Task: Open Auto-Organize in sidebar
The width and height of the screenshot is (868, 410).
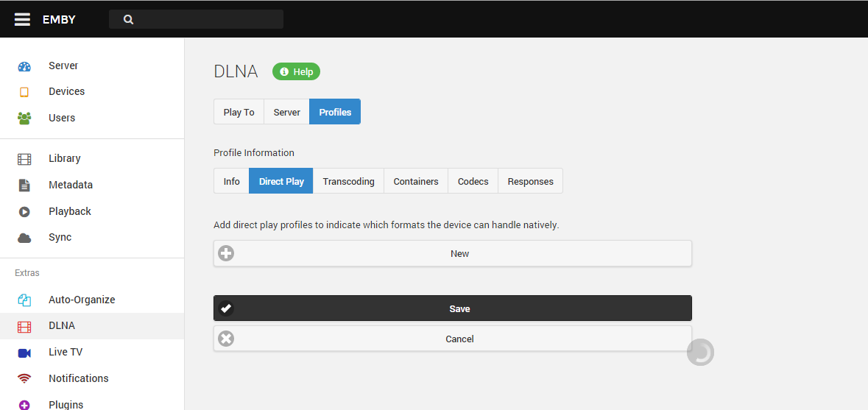Action: (x=92, y=300)
